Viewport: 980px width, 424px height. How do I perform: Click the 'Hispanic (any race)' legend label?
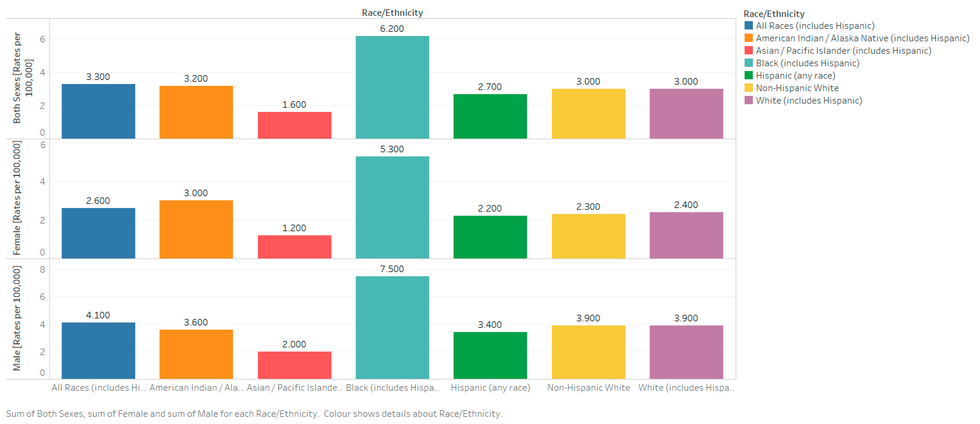[x=795, y=75]
